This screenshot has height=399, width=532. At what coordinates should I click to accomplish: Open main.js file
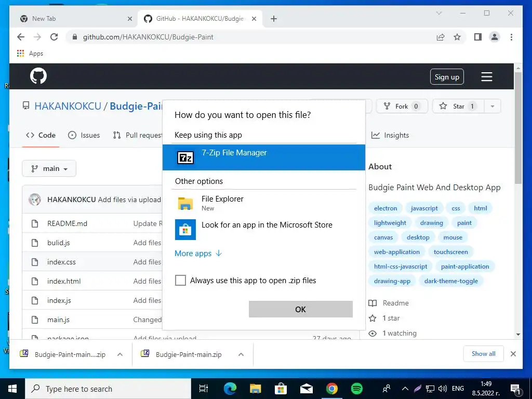coord(58,320)
